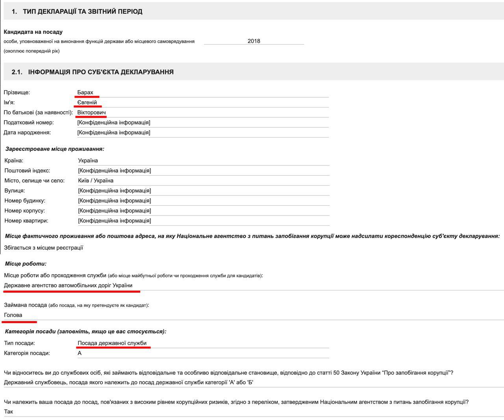Click the text Збігається з місцем реєстрації
This screenshot has width=504, height=420.
pyautogui.click(x=44, y=248)
